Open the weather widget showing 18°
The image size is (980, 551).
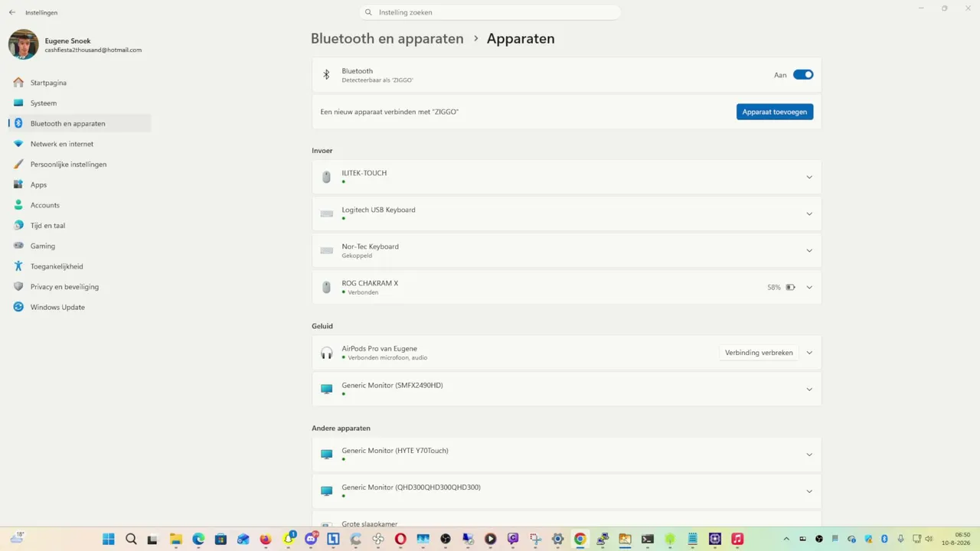pos(17,538)
